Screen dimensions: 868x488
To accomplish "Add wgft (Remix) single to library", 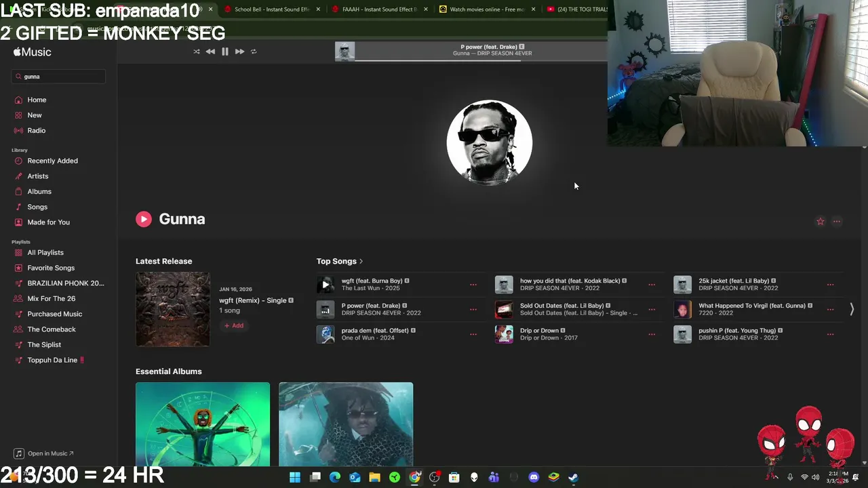I will tap(234, 326).
